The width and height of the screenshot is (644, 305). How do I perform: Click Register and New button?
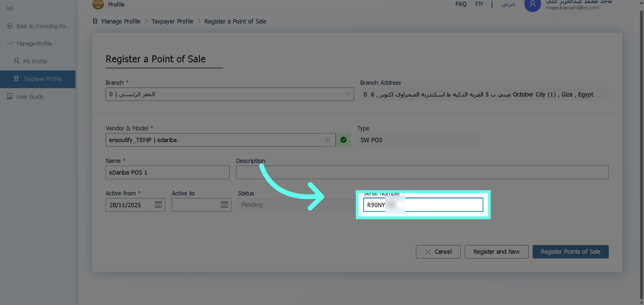496,252
